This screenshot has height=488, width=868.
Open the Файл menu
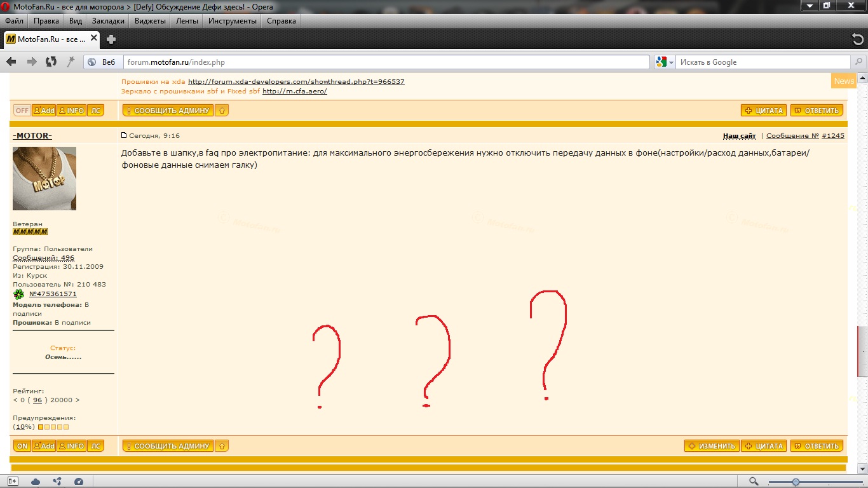click(14, 21)
